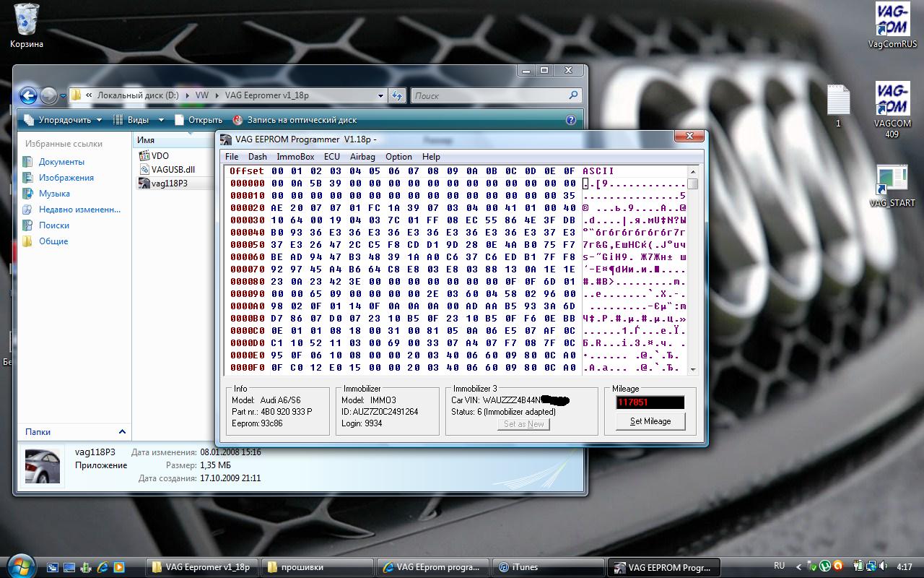This screenshot has width=924, height=578.
Task: Select the VAGCOM 409 desktop shortcut
Action: click(892, 108)
